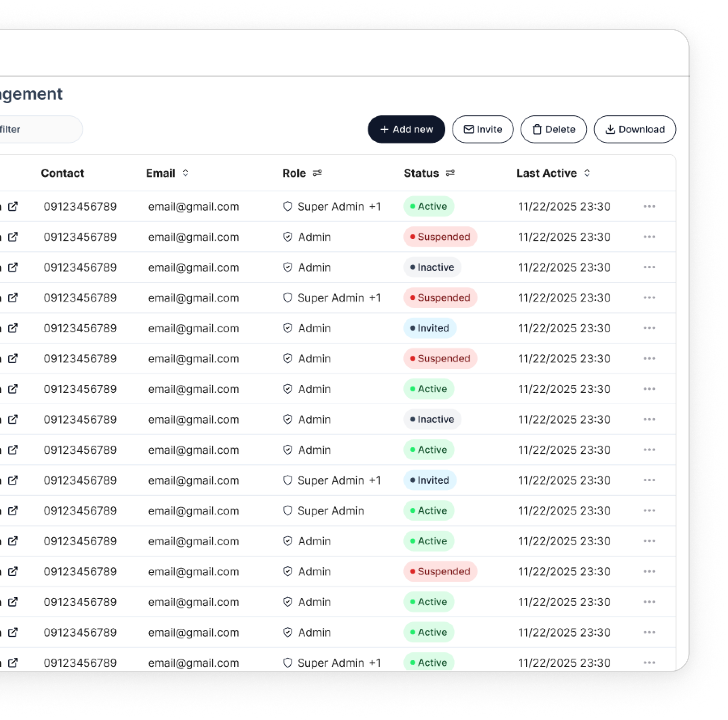Sort by Last Active column arrows
Viewport: 728px width, 720px height.
coord(587,173)
